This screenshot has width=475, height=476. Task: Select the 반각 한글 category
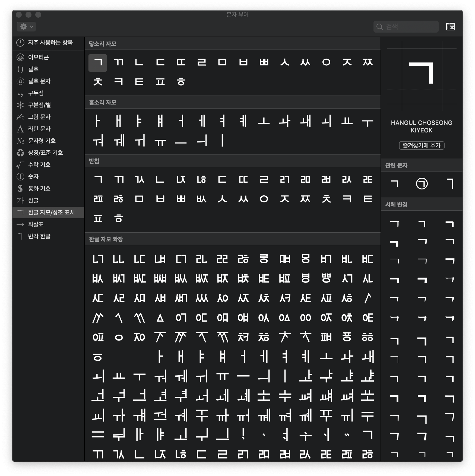48,236
